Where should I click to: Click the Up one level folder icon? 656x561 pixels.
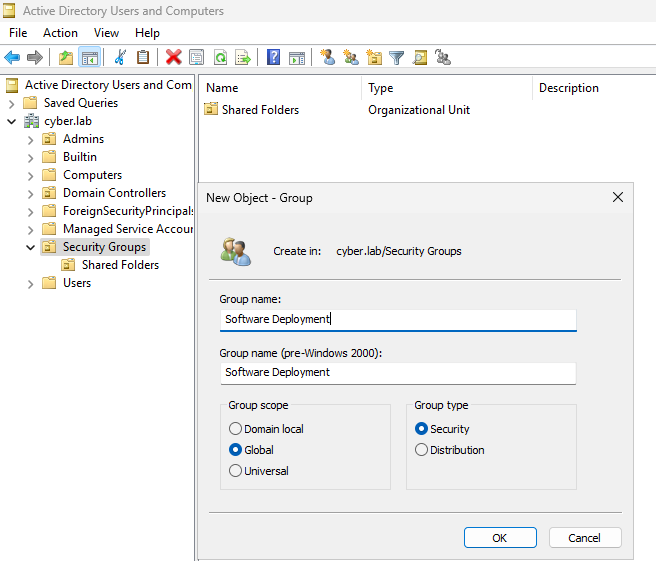[x=66, y=58]
